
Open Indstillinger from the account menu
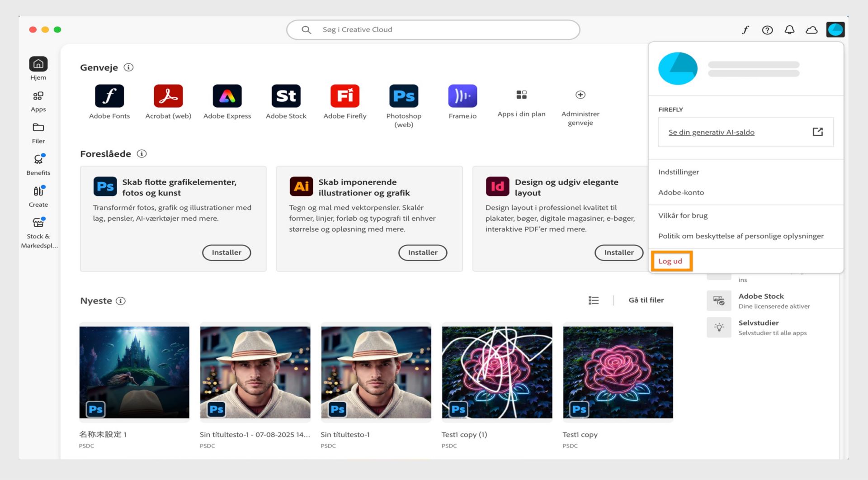[679, 172]
